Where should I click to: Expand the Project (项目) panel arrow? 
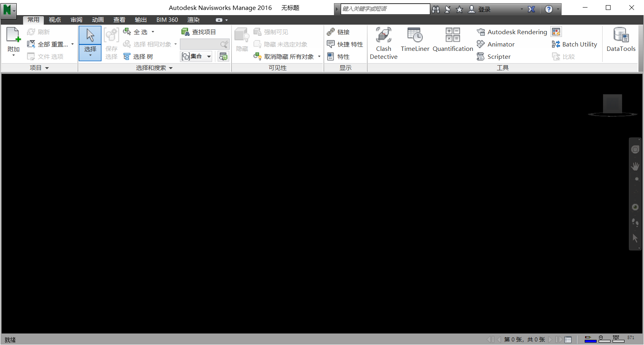click(47, 68)
